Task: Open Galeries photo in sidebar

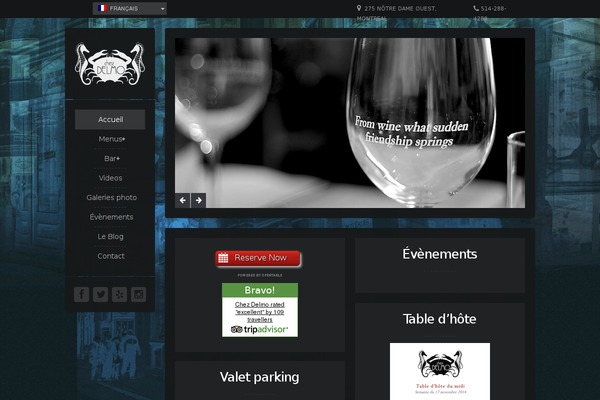Action: pos(111,198)
